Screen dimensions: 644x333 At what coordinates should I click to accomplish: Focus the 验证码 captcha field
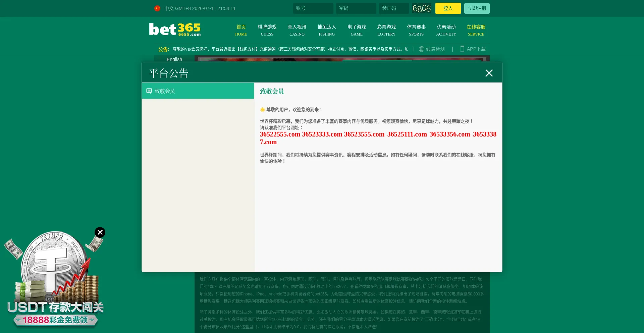coord(394,8)
